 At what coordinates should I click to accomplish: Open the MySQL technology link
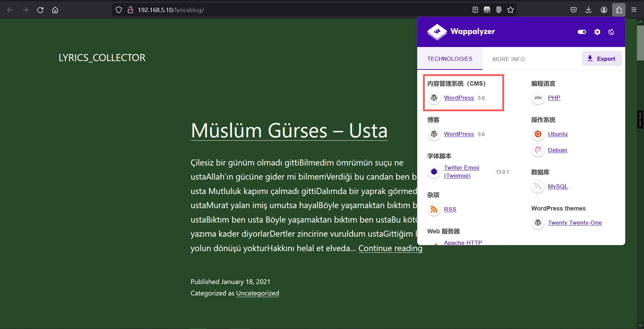[558, 186]
